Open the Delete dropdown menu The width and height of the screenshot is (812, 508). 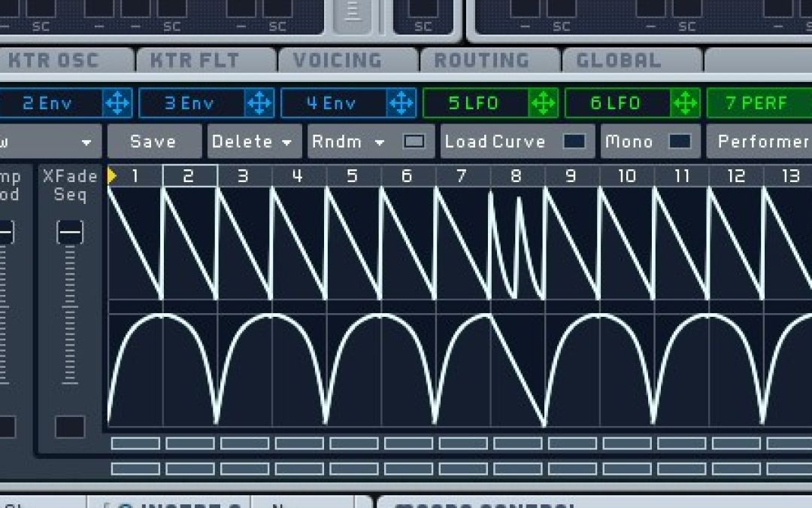click(x=254, y=141)
